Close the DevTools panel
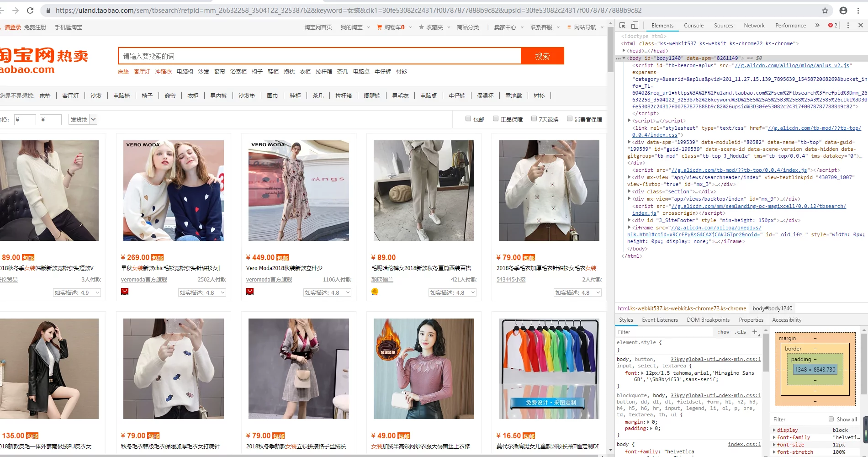This screenshot has width=868, height=457. tap(861, 26)
